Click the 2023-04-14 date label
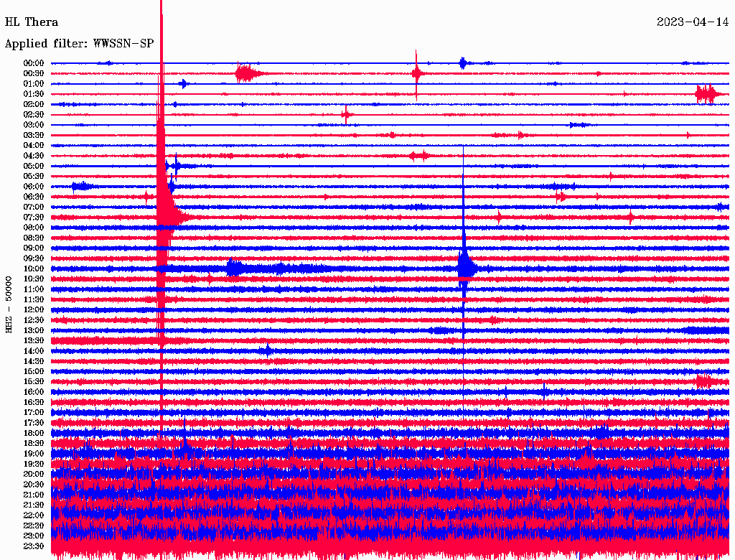The width and height of the screenshot is (735, 560). click(693, 22)
